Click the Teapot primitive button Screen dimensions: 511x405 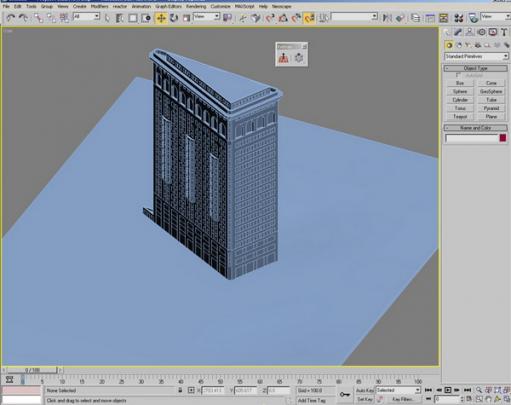pos(460,117)
